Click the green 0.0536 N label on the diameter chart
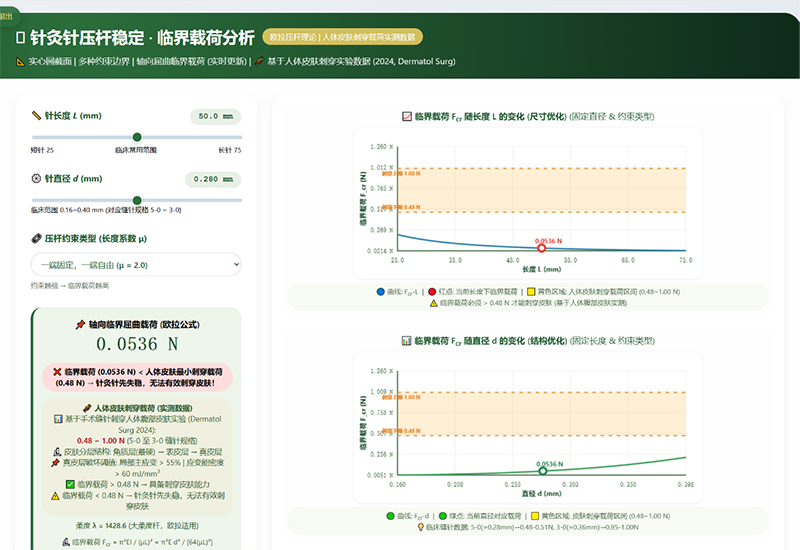Viewport: 800px width, 550px height. point(549,464)
